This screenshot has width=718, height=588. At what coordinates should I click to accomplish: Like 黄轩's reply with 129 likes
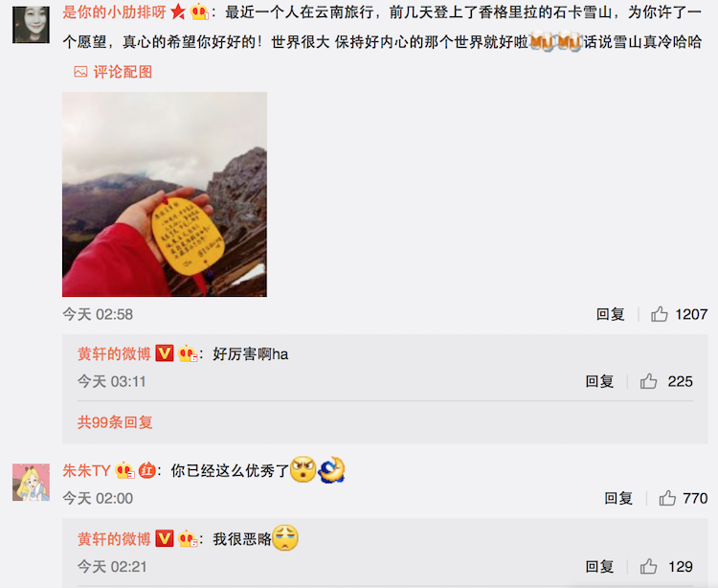(x=648, y=567)
